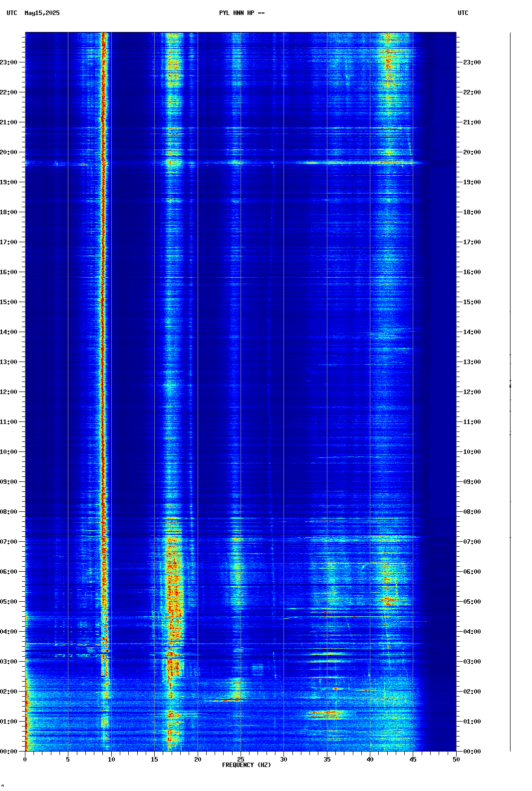Click '18:00' on the right time axis
This screenshot has width=532, height=791.
(472, 212)
